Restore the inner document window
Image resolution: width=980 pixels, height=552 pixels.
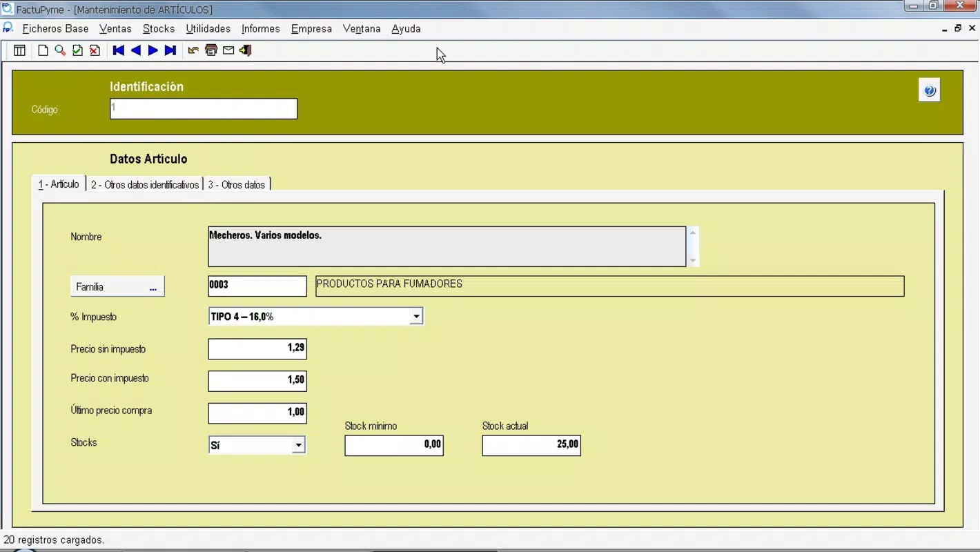point(958,29)
